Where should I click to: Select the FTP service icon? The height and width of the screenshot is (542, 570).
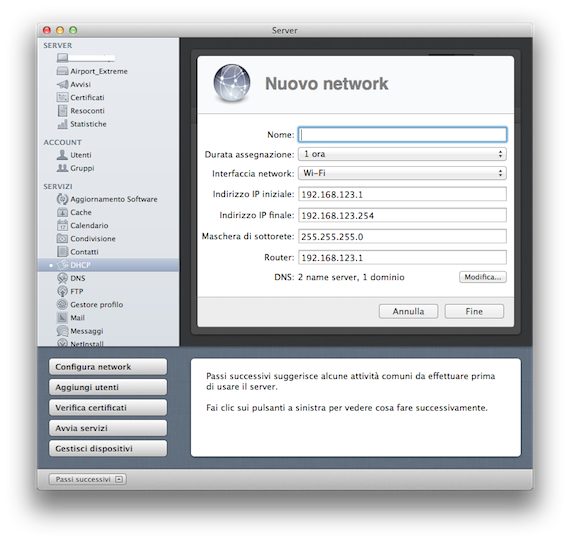click(62, 291)
